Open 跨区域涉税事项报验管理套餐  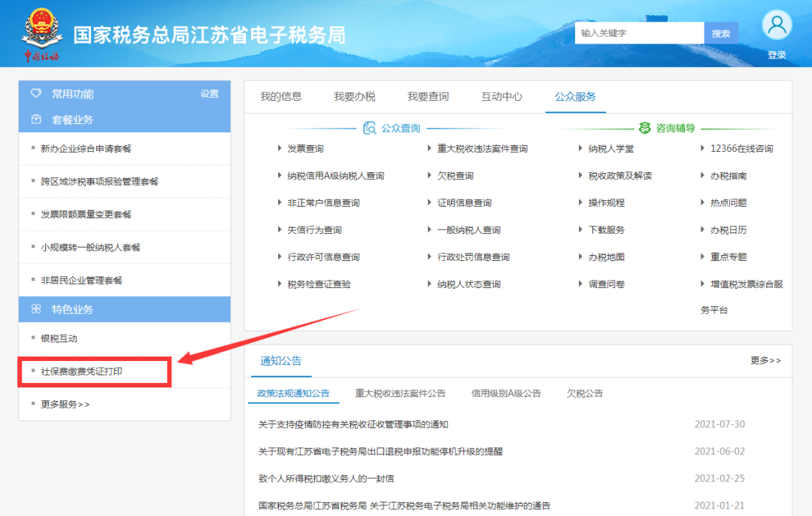pyautogui.click(x=99, y=181)
